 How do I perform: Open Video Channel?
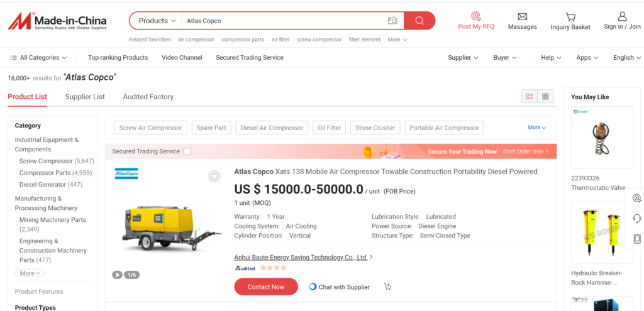pyautogui.click(x=182, y=58)
